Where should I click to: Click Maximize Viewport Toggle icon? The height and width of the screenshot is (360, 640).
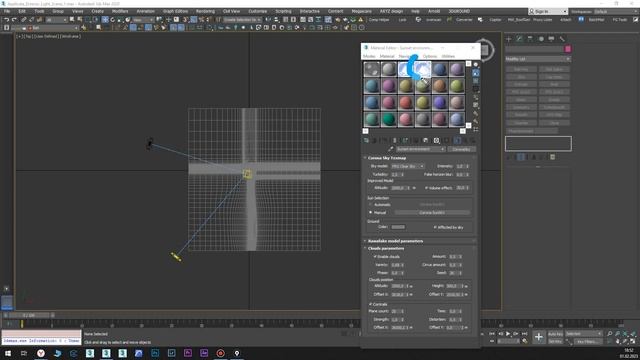[x=633, y=341]
